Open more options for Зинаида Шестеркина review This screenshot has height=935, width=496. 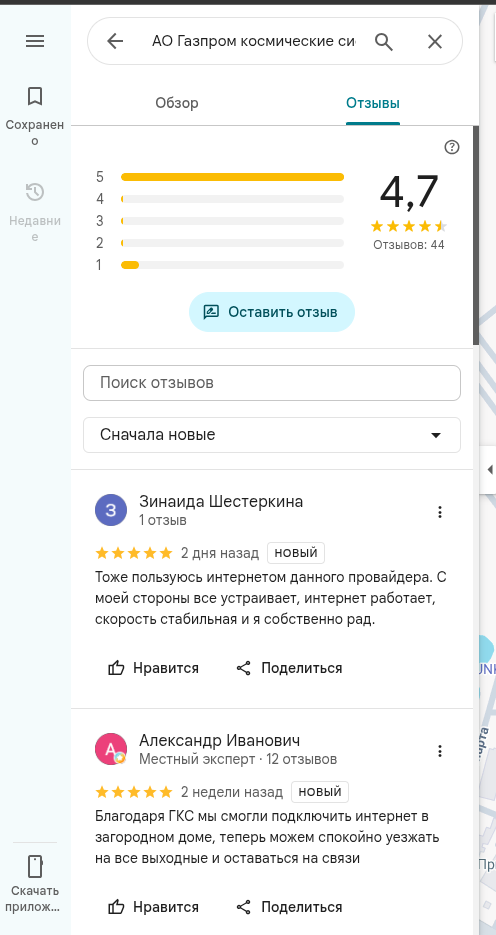[440, 512]
